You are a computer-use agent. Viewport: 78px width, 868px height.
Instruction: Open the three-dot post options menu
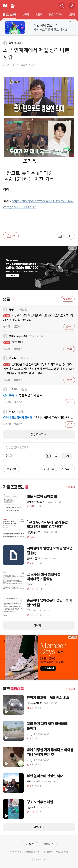point(74,44)
